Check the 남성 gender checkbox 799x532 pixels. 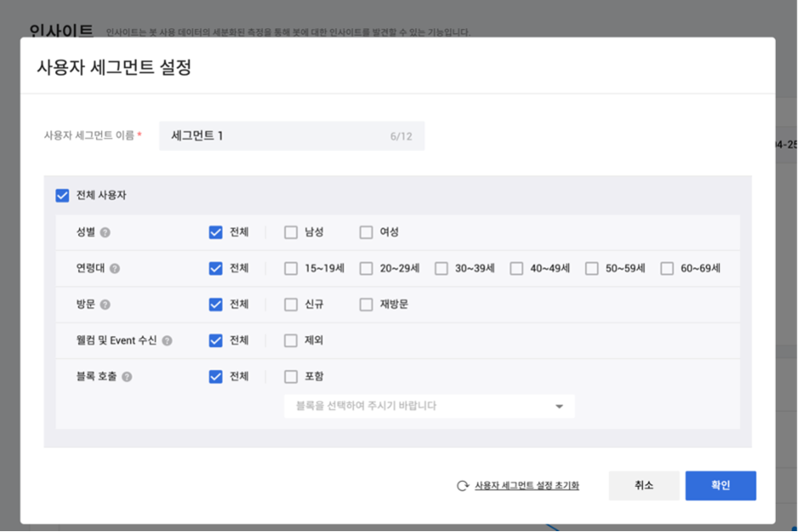tap(291, 232)
